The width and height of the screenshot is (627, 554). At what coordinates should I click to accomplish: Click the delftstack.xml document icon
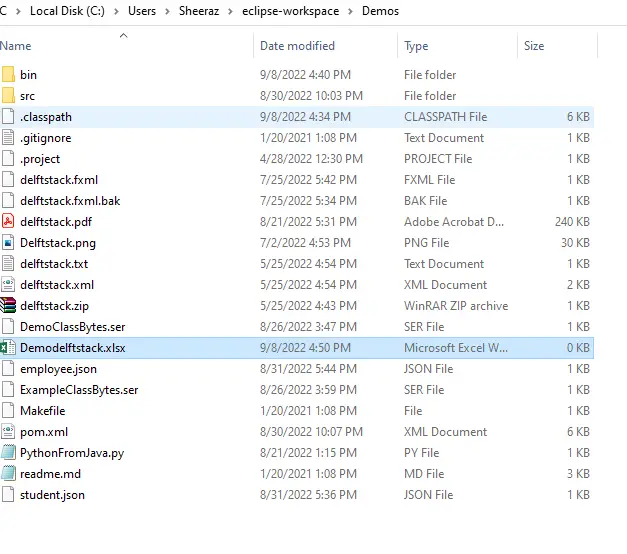[8, 285]
